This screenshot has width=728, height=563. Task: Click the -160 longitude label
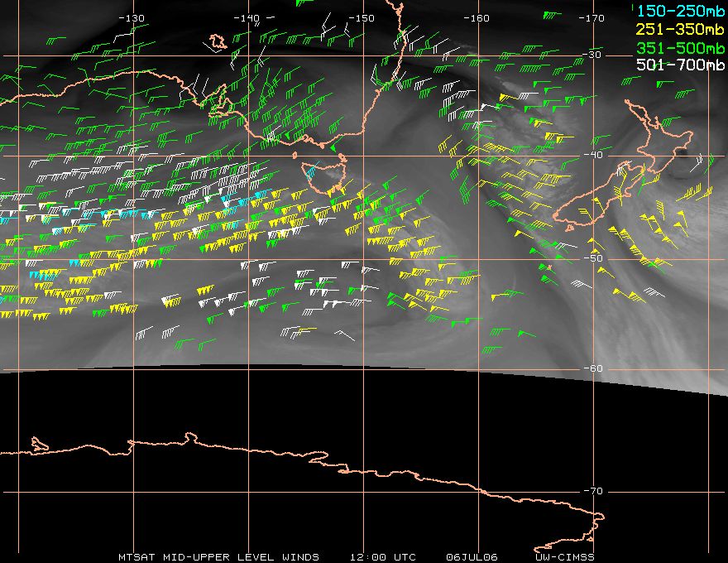pyautogui.click(x=477, y=18)
